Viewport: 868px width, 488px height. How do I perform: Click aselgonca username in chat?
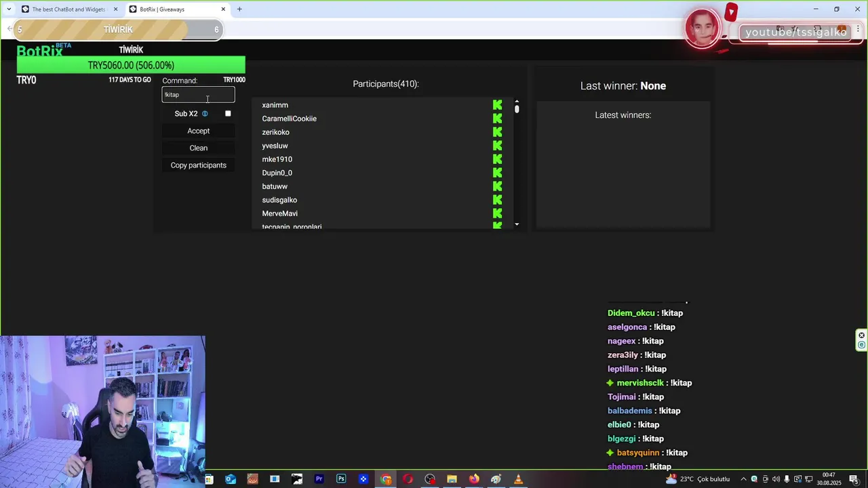point(627,327)
